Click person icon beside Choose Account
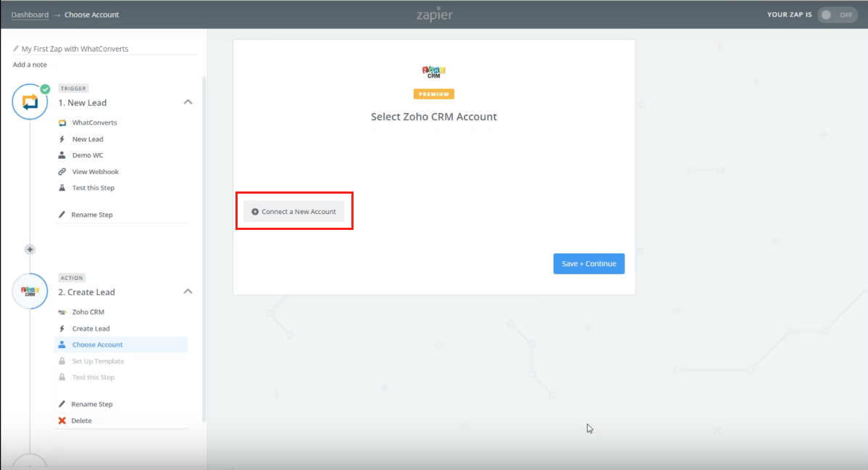Screen dimensions: 868x470 [62, 345]
